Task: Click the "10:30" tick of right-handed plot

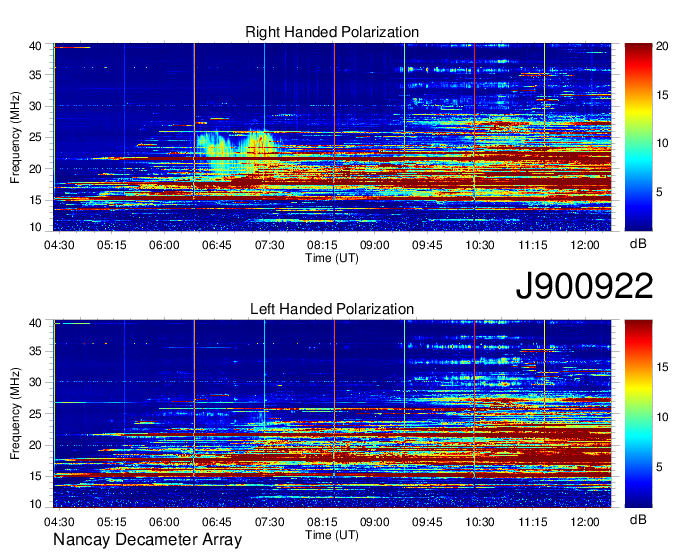Action: click(x=480, y=245)
